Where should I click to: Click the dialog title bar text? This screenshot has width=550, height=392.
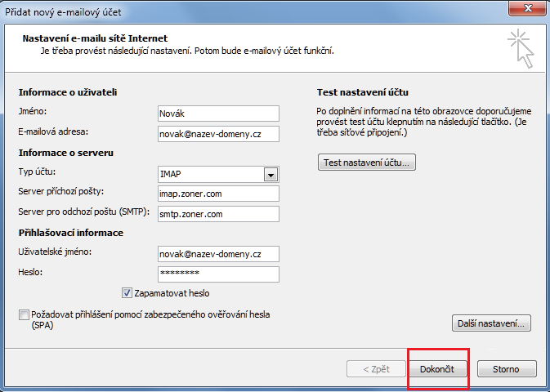[x=59, y=10]
